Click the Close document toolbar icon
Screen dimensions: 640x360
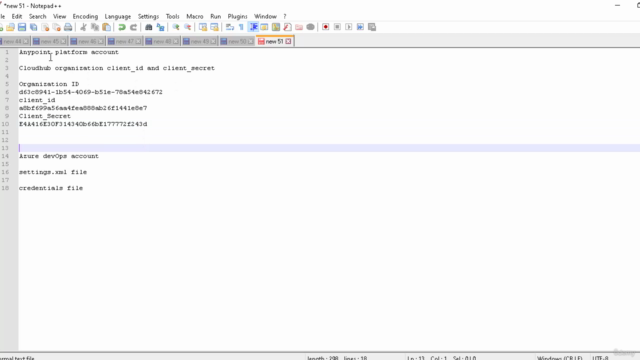tap(45, 27)
